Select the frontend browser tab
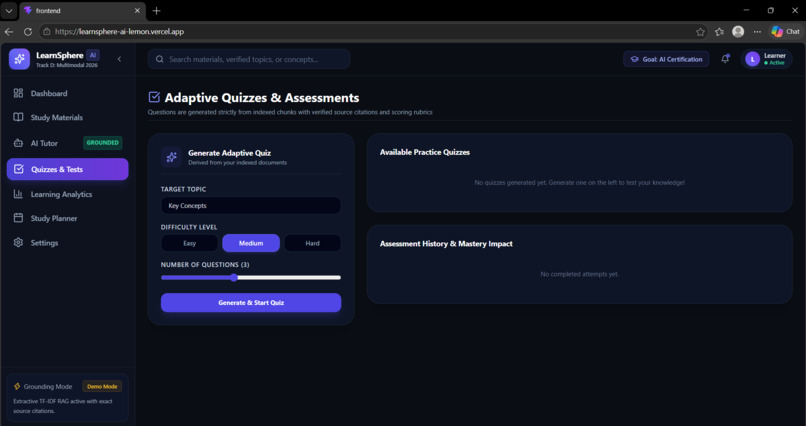This screenshot has width=806, height=426. [x=82, y=11]
